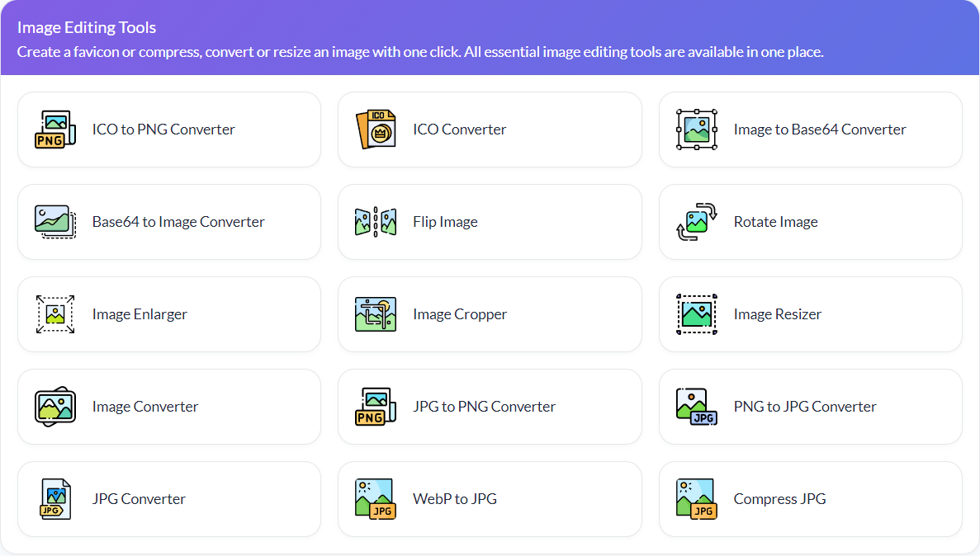The image size is (980, 556).
Task: Click the Flip Image mirrored-photo icon
Action: coord(376,221)
